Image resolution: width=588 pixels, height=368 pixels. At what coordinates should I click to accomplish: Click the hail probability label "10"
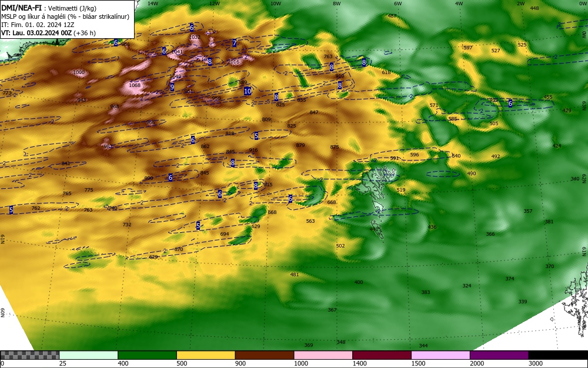(248, 91)
